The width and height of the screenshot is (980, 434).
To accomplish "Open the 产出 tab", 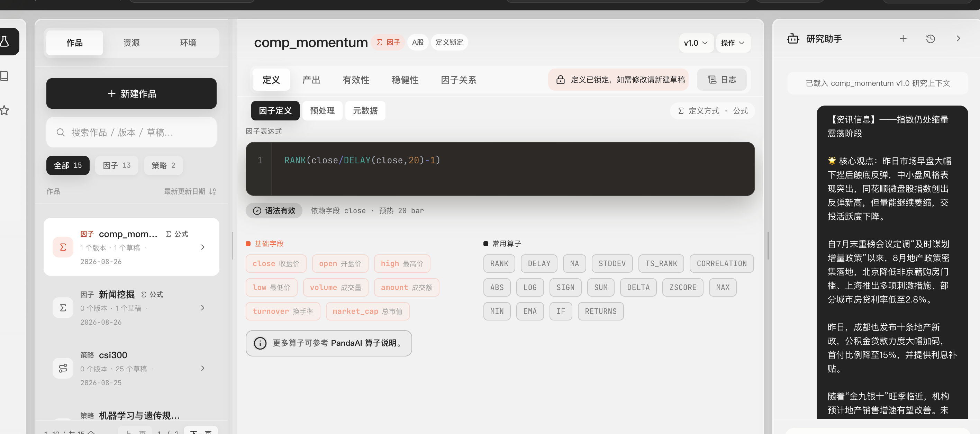I will point(311,80).
